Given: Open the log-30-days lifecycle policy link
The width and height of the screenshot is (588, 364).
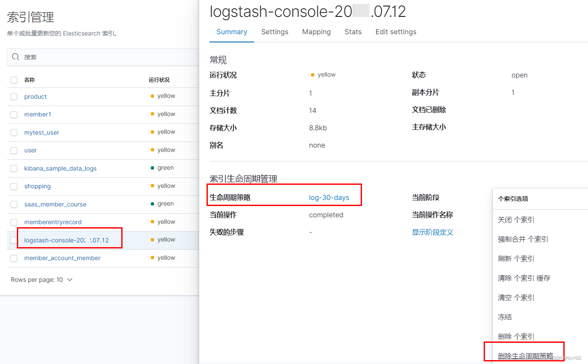Looking at the screenshot, I should (x=329, y=197).
